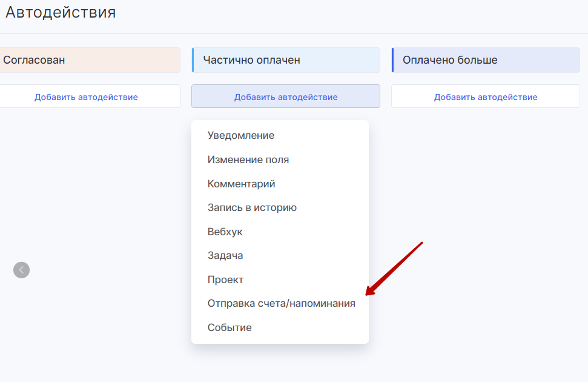588x382 pixels.
Task: Add autoaction under Частично оплачен column
Action: pos(286,96)
